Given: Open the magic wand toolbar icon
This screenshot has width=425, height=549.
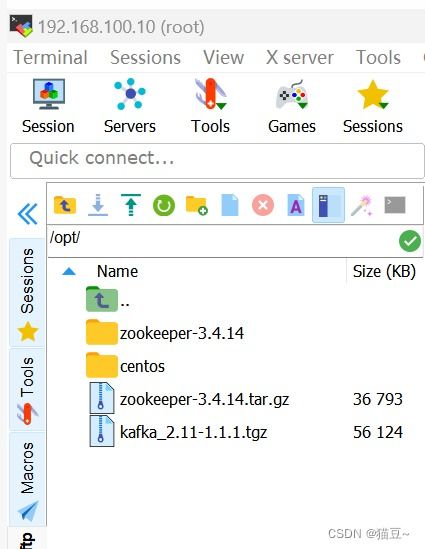Looking at the screenshot, I should tap(362, 205).
